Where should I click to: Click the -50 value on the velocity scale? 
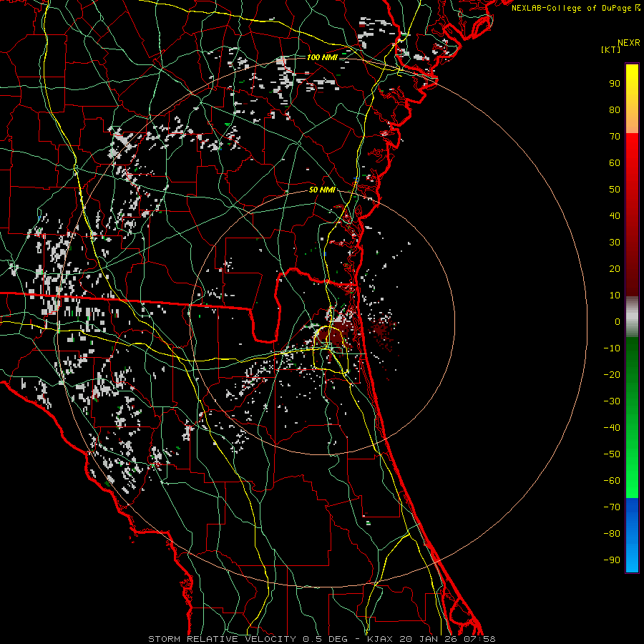[612, 454]
